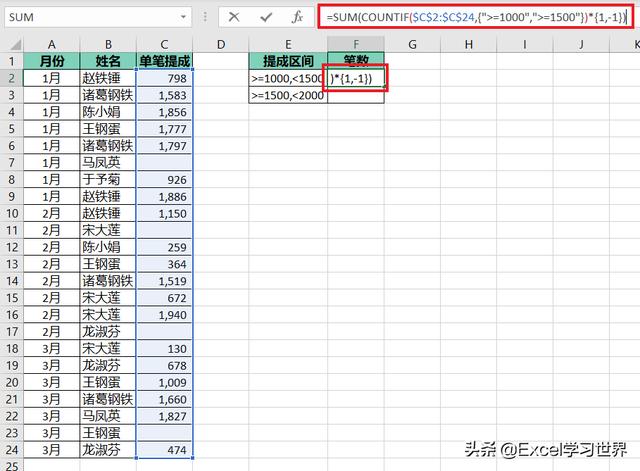Image resolution: width=640 pixels, height=471 pixels.
Task: Click cell with value 474
Action: coord(164,450)
